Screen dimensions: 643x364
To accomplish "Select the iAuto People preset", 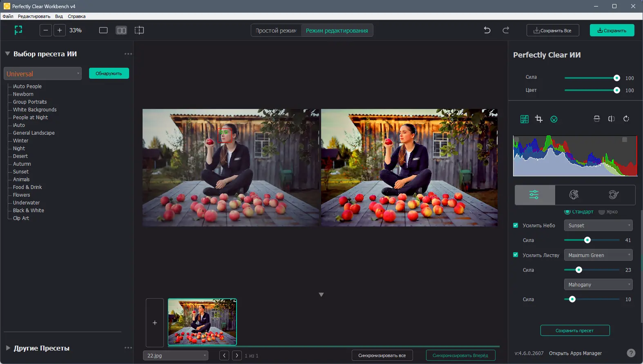I will coord(27,87).
